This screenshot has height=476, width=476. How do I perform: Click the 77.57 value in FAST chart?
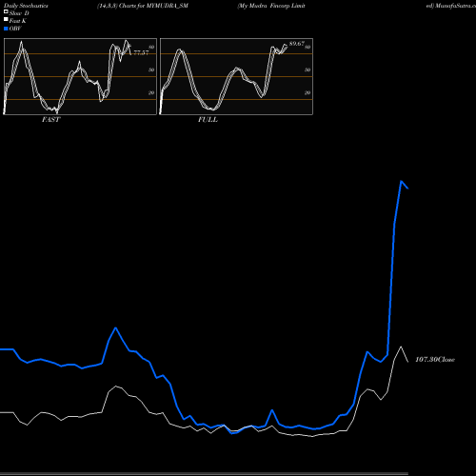(x=141, y=52)
